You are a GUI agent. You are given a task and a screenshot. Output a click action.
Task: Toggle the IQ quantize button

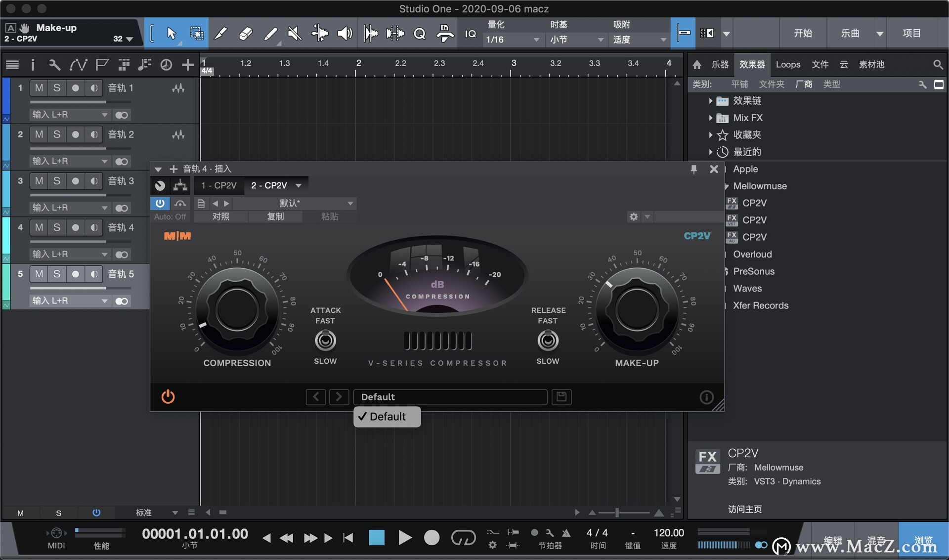coord(470,34)
